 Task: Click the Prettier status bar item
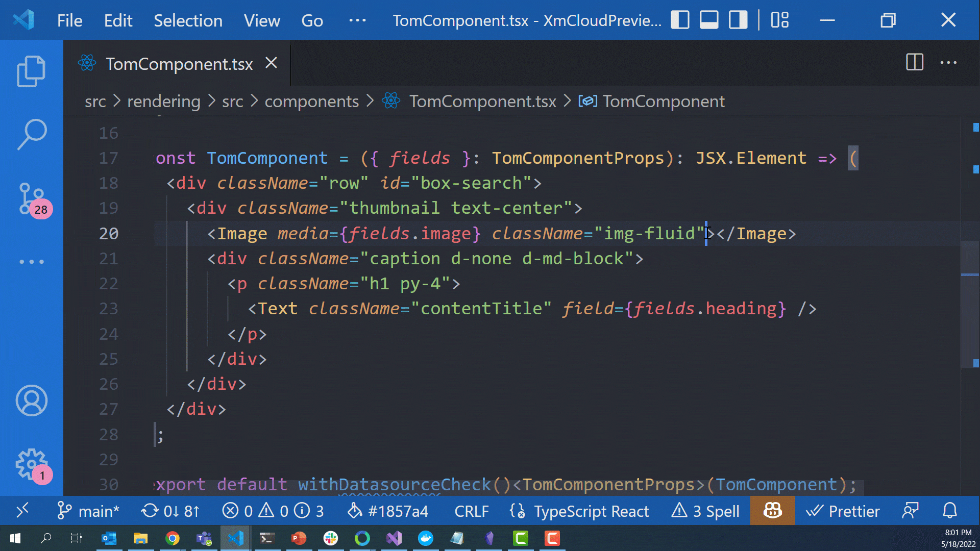click(843, 511)
